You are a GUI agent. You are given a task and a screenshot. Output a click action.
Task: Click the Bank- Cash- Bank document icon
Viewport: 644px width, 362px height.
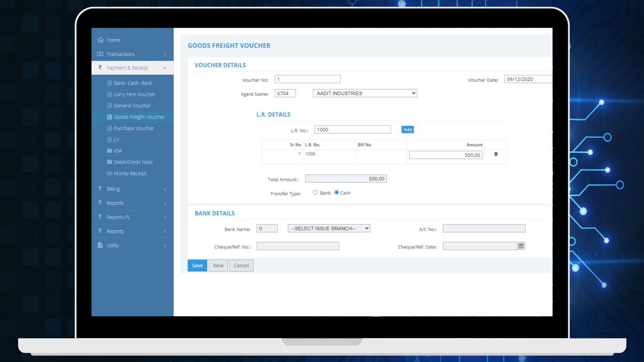tap(109, 83)
